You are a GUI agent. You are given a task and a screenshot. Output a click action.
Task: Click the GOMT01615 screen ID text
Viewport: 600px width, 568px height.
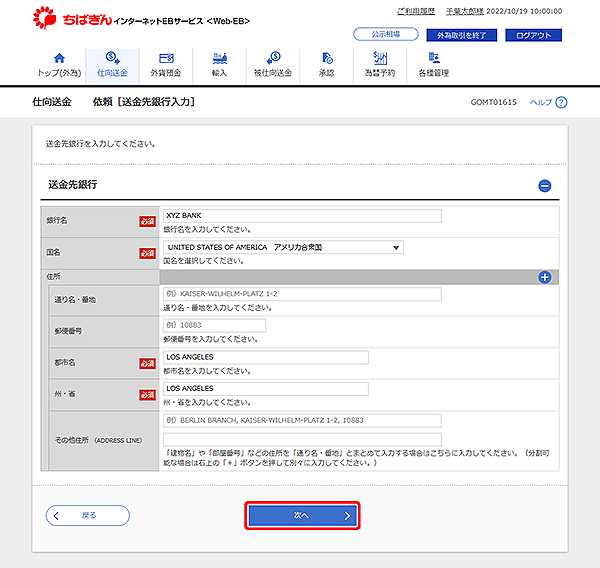coord(494,102)
